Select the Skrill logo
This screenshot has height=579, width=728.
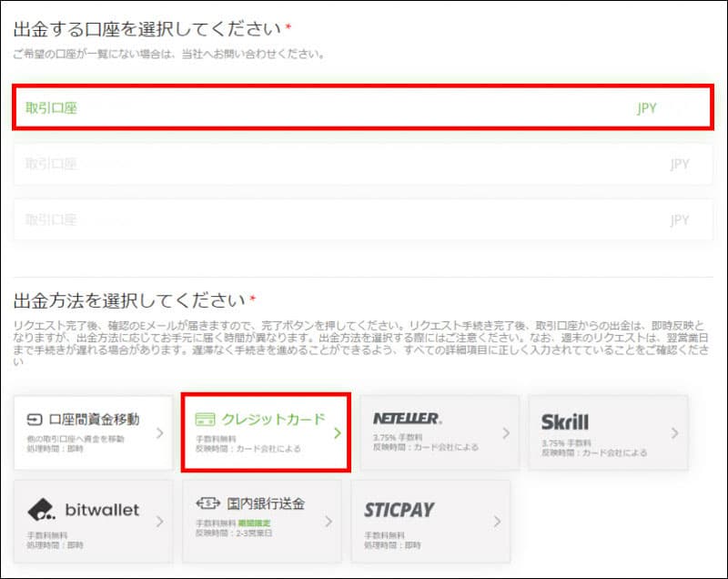(x=564, y=422)
